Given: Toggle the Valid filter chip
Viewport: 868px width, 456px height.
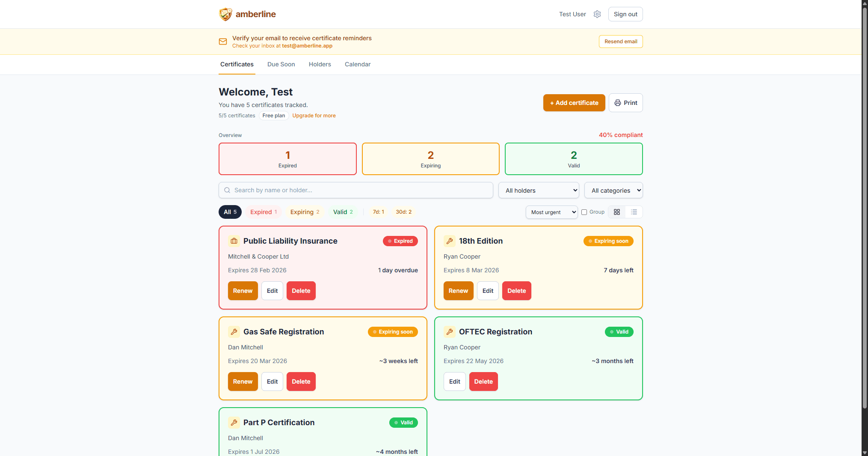Looking at the screenshot, I should point(343,212).
